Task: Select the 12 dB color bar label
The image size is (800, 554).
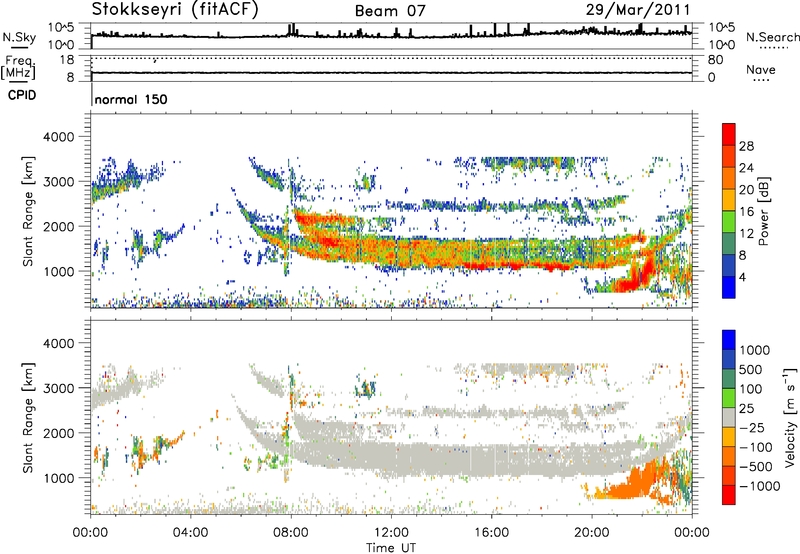Action: (x=746, y=234)
